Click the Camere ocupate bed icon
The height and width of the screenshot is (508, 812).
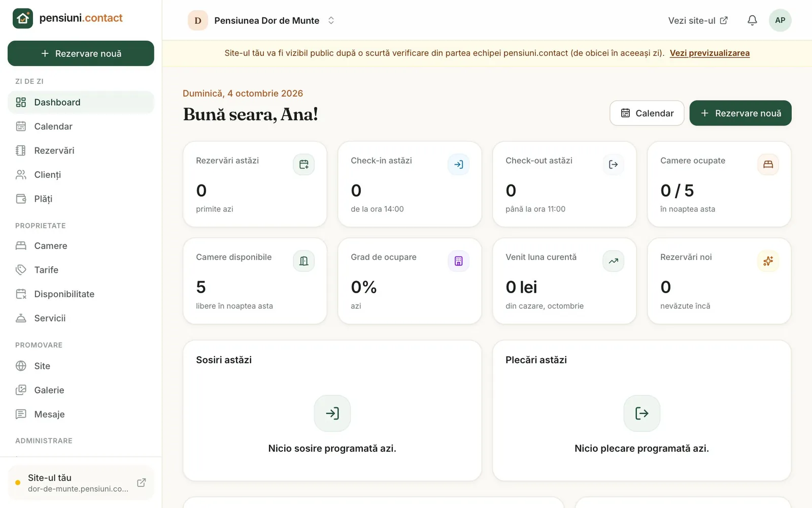click(768, 164)
